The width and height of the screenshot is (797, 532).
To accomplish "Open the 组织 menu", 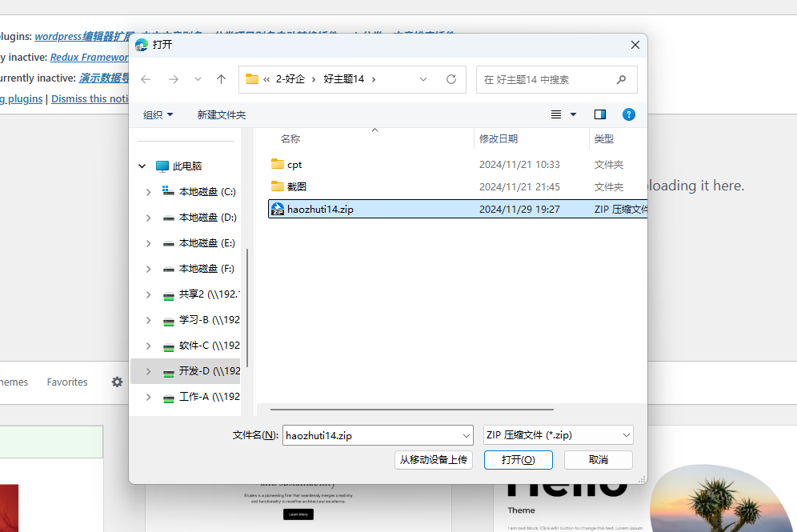I will (x=158, y=114).
